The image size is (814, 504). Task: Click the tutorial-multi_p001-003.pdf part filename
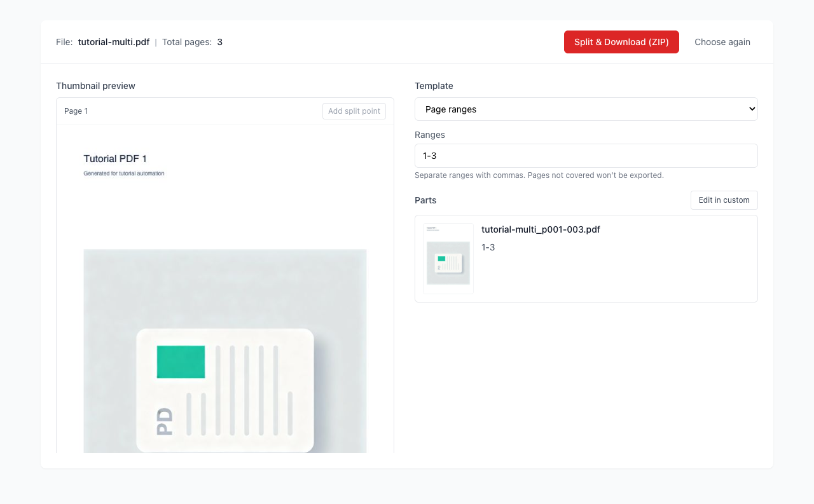541,229
